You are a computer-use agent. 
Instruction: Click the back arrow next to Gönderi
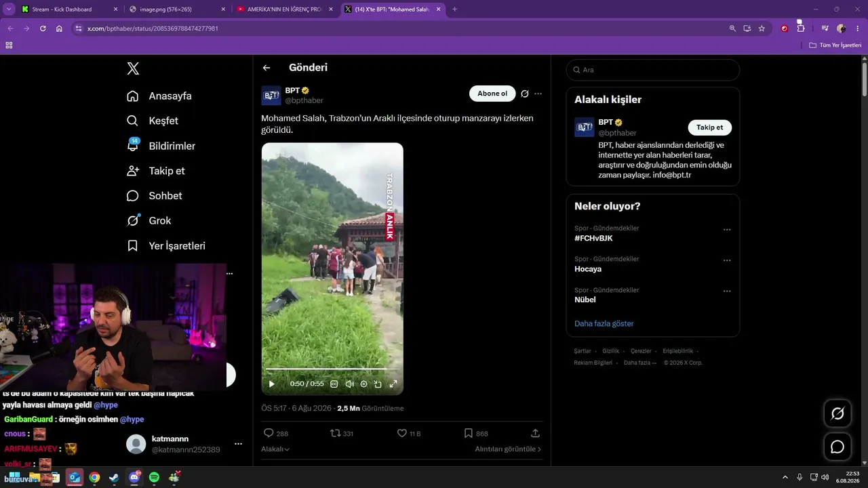coord(267,68)
